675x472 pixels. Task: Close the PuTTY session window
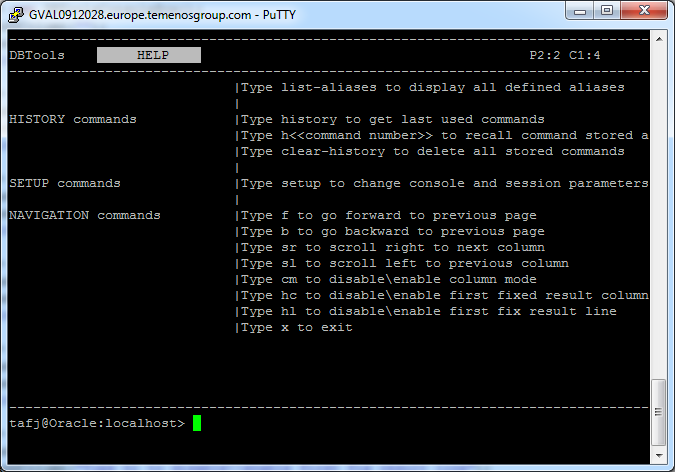(644, 10)
